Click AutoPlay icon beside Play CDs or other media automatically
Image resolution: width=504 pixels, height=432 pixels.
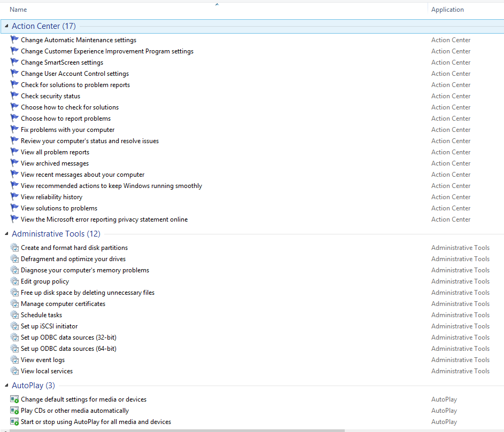point(14,411)
